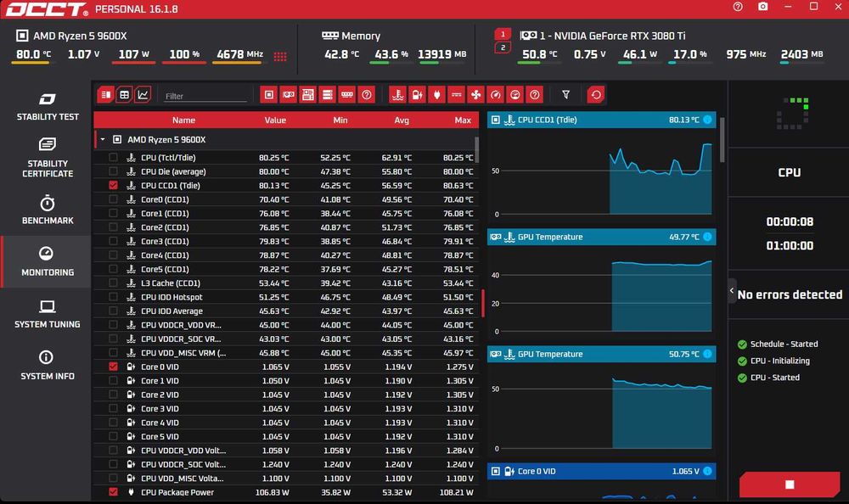This screenshot has height=504, width=849.
Task: Click the 'CPU - Started' log entry
Action: point(775,378)
